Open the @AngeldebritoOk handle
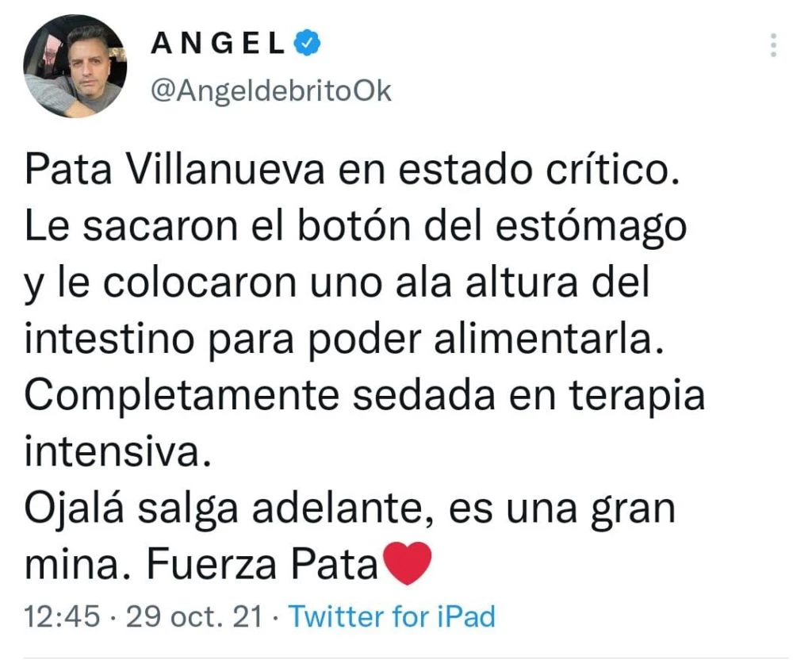 [271, 92]
